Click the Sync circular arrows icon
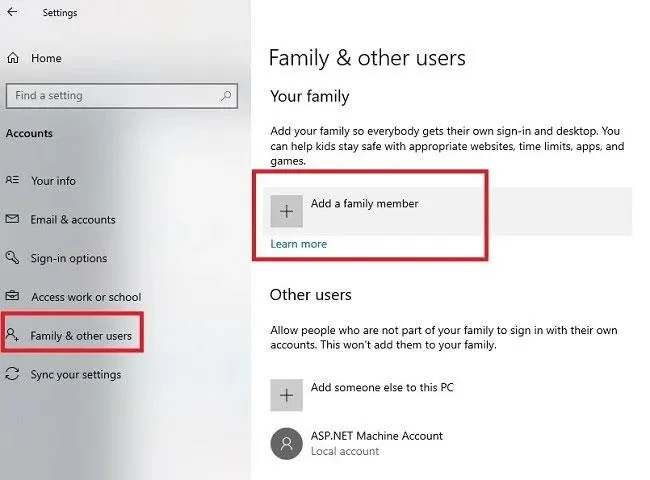 pos(12,373)
